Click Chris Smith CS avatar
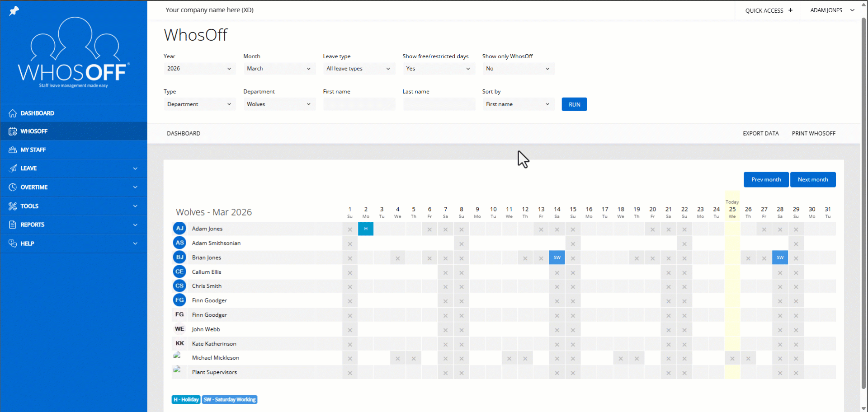 pos(179,286)
